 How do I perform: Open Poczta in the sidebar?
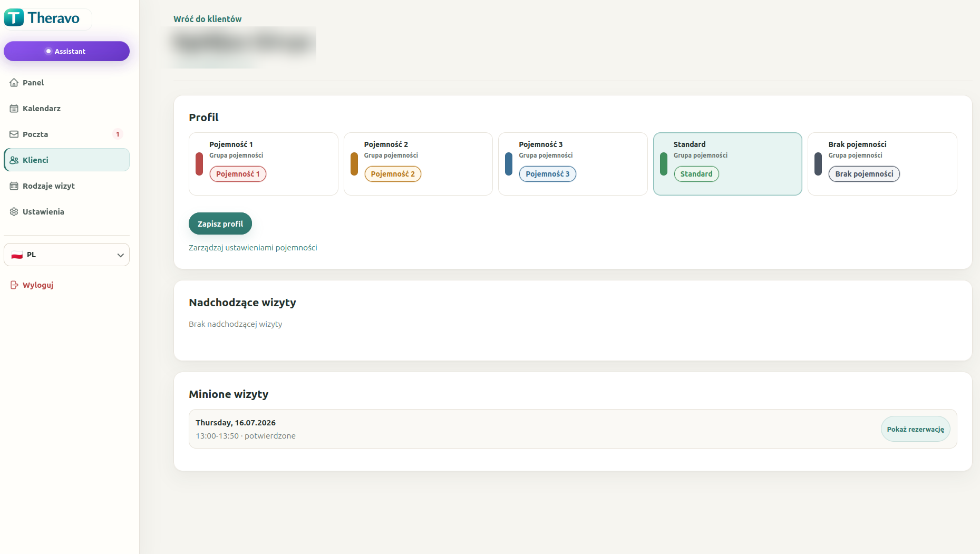click(66, 134)
